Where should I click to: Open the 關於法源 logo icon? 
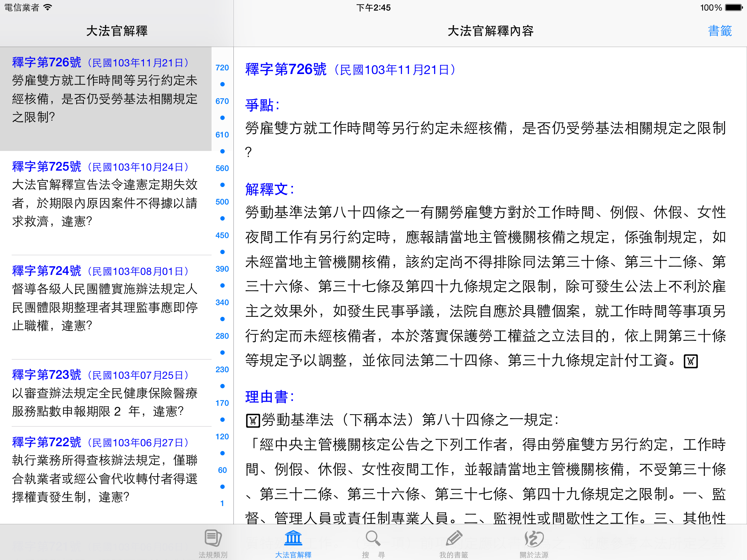[x=534, y=538]
